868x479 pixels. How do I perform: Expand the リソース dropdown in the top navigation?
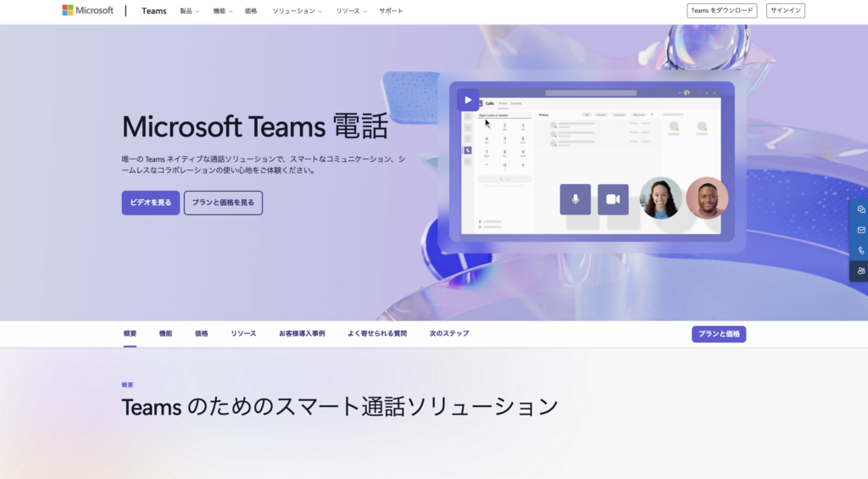pos(351,11)
